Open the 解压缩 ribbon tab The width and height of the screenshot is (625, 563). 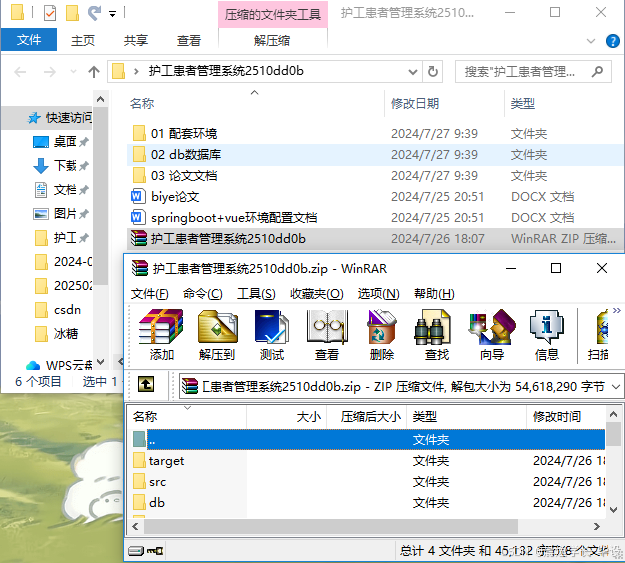pos(272,41)
